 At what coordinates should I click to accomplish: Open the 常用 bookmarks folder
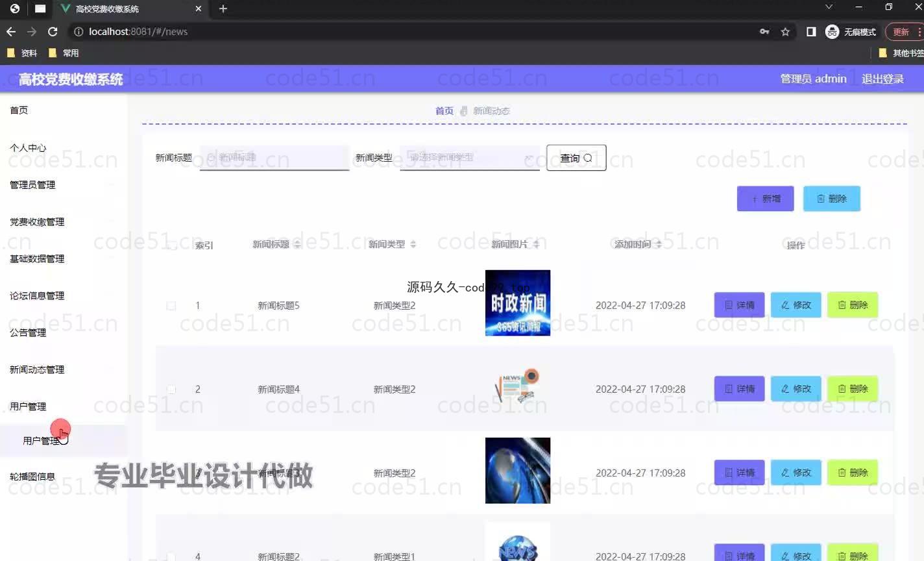64,53
